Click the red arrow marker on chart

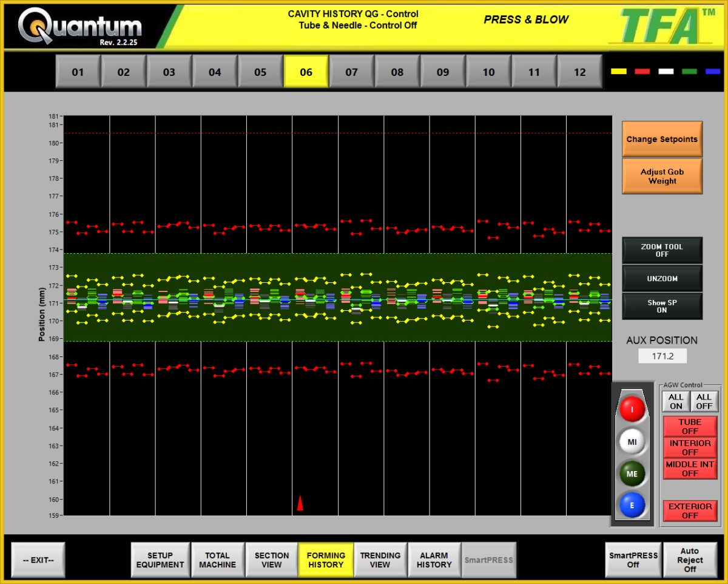(300, 503)
